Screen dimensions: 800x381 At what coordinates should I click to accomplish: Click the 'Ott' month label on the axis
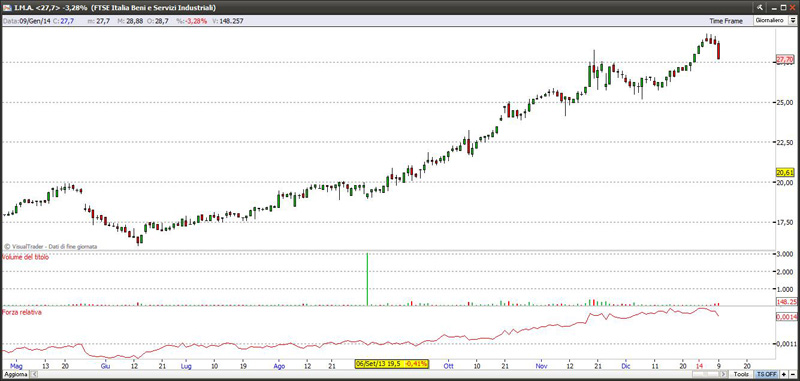click(x=448, y=366)
